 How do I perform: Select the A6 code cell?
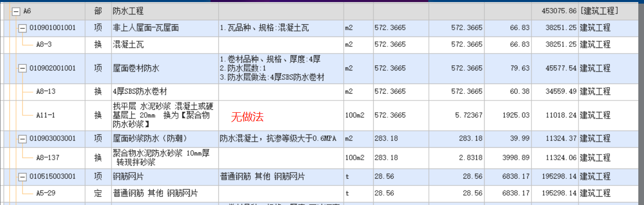point(28,11)
